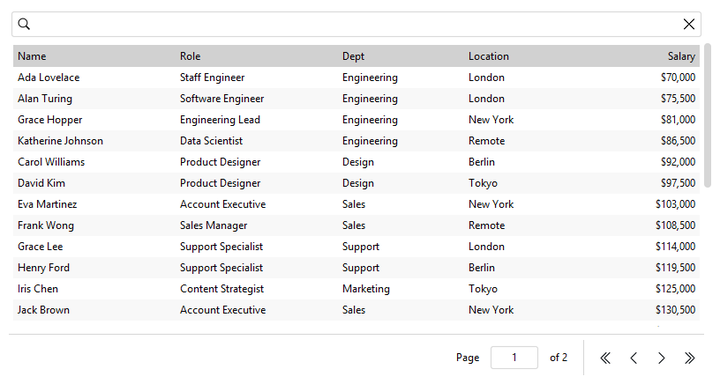
Task: Click the search magnifier icon
Action: point(24,24)
